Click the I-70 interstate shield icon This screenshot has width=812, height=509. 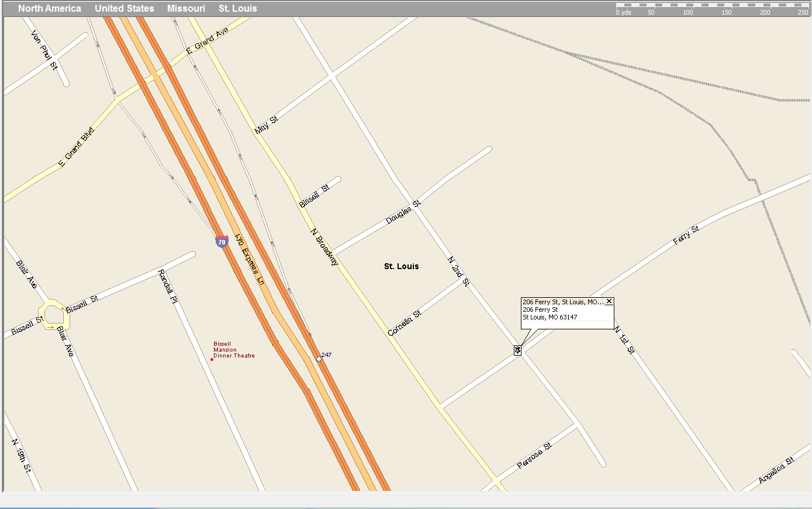(x=222, y=241)
